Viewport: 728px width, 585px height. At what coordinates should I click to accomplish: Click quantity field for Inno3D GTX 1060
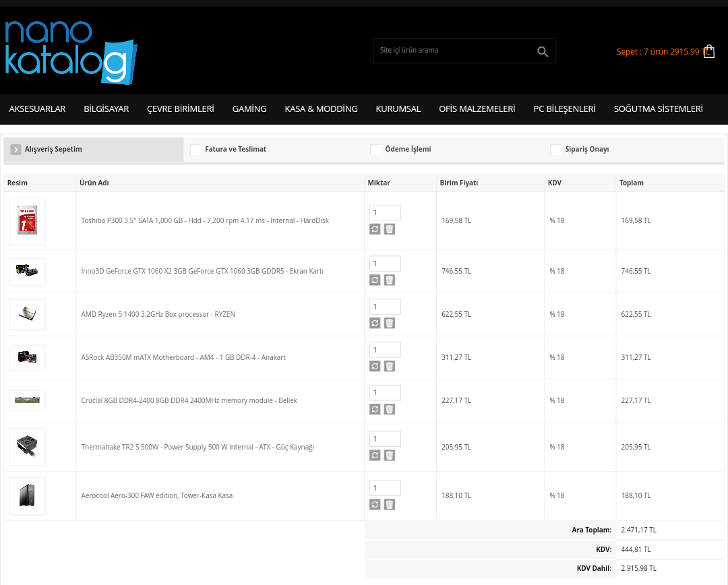tap(385, 264)
